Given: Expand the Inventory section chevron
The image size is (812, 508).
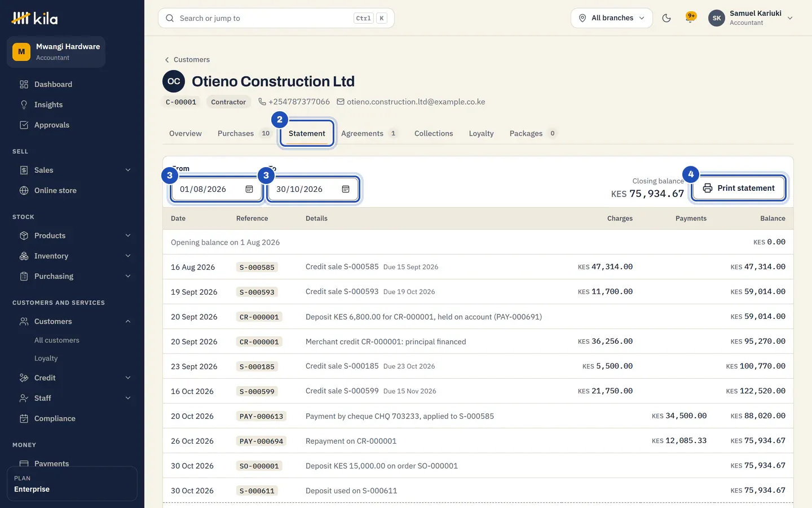Looking at the screenshot, I should pyautogui.click(x=128, y=256).
